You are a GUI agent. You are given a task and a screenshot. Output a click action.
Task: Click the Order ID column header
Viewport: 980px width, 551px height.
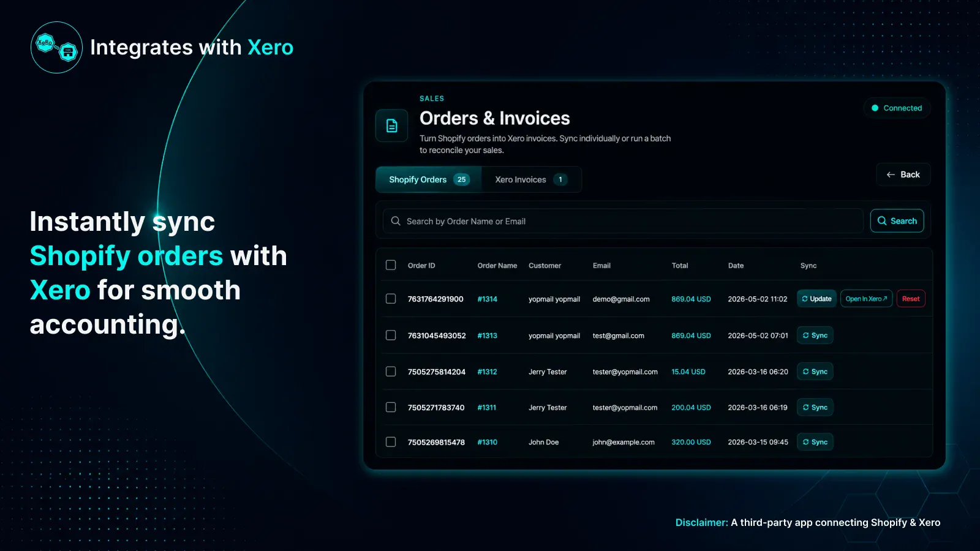pos(421,266)
